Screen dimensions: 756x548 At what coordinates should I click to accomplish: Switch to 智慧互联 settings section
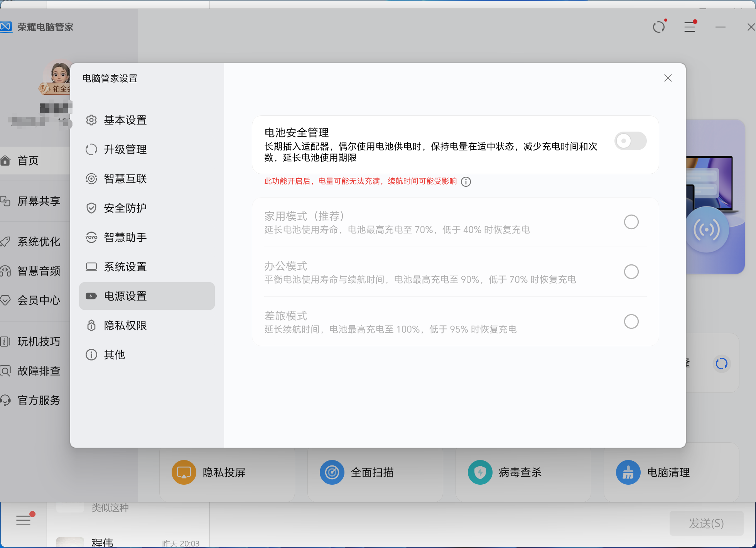125,179
